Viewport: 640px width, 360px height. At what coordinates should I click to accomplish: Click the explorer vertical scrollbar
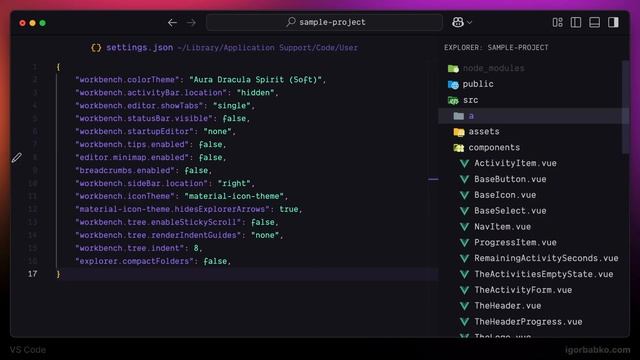click(x=625, y=107)
